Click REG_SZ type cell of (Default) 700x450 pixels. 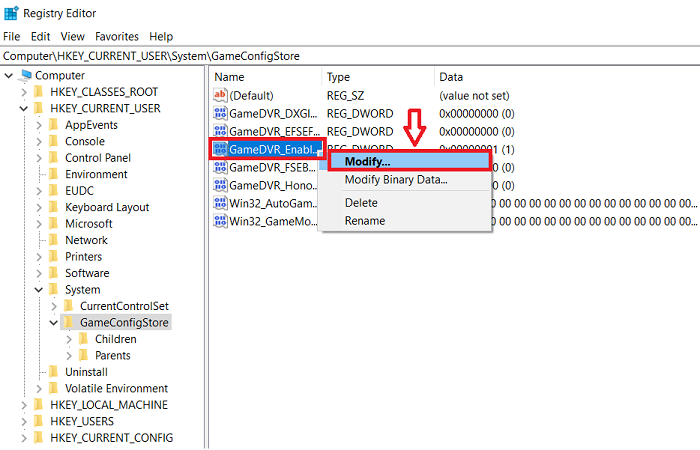tap(346, 96)
